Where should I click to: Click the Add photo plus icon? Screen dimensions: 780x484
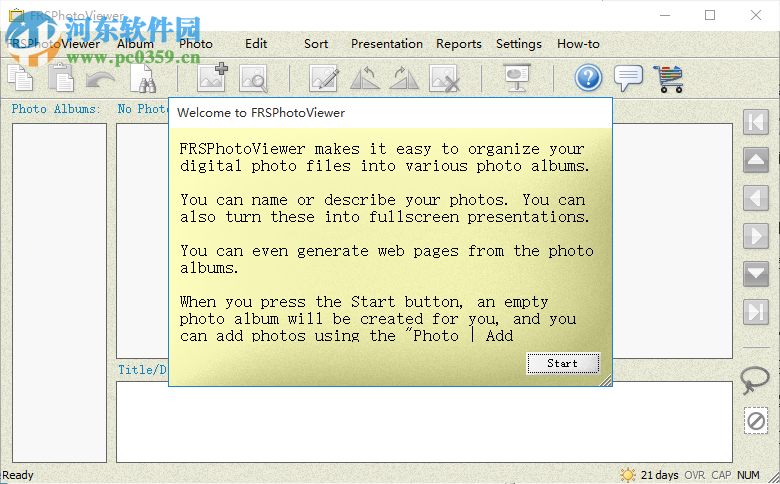(212, 78)
